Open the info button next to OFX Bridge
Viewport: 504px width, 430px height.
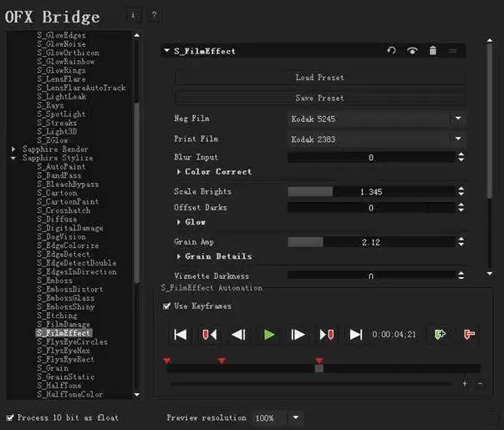(x=134, y=15)
